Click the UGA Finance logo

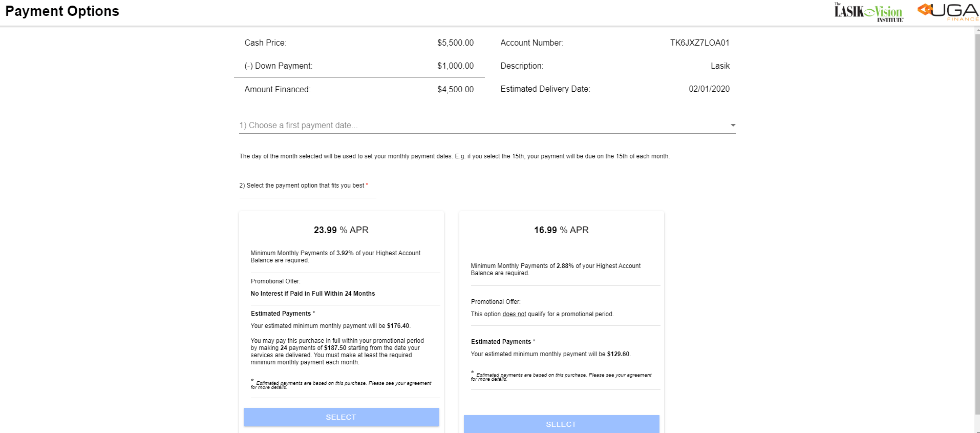[x=948, y=12]
